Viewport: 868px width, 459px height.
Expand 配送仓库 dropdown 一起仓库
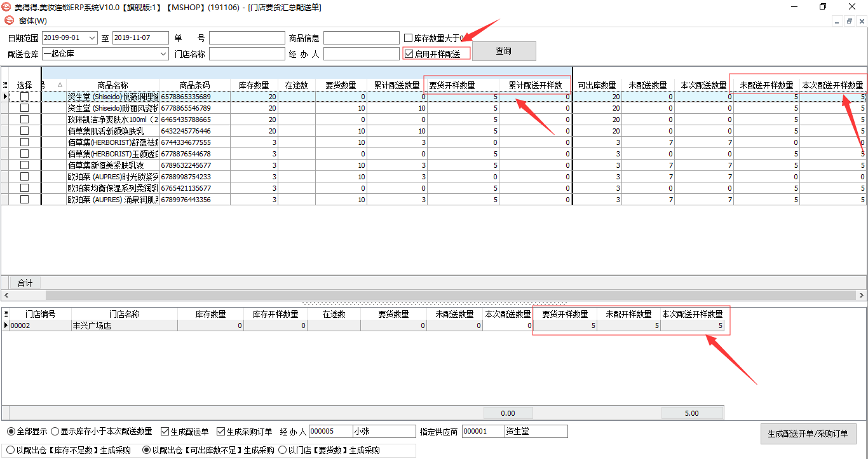point(163,54)
